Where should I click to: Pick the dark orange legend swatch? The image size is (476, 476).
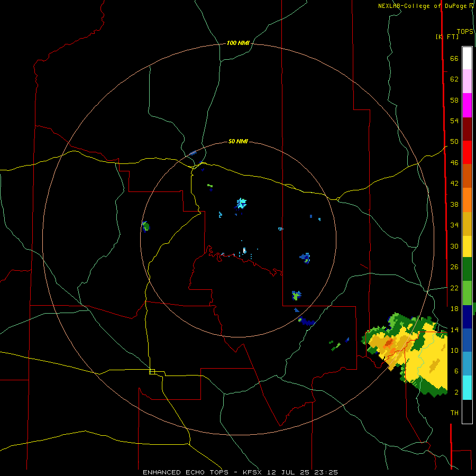pos(467,176)
